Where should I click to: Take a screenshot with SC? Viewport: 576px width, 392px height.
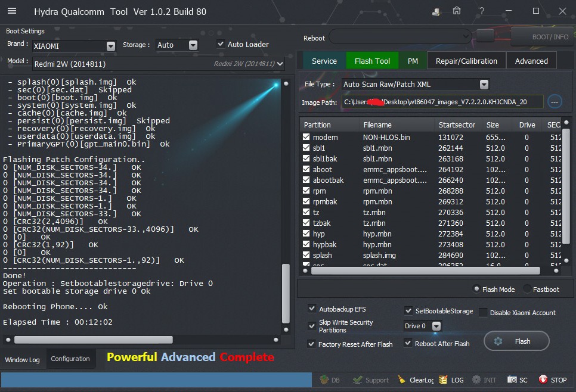(x=517, y=380)
